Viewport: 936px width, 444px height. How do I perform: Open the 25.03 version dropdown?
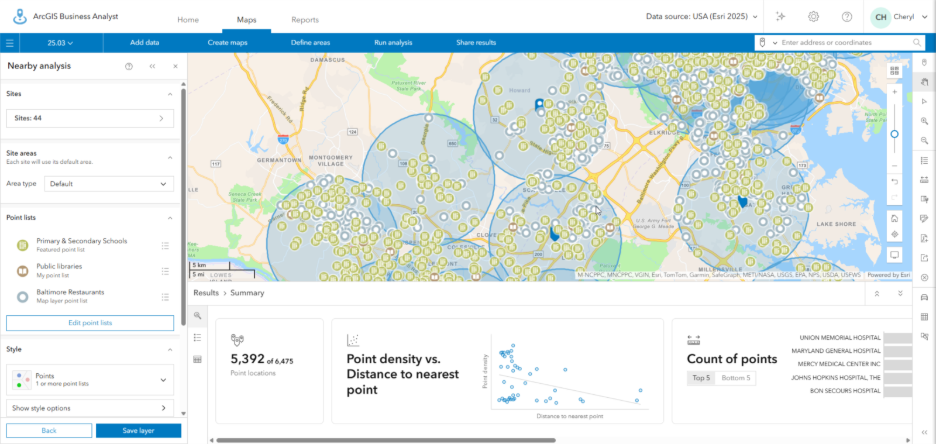(60, 43)
